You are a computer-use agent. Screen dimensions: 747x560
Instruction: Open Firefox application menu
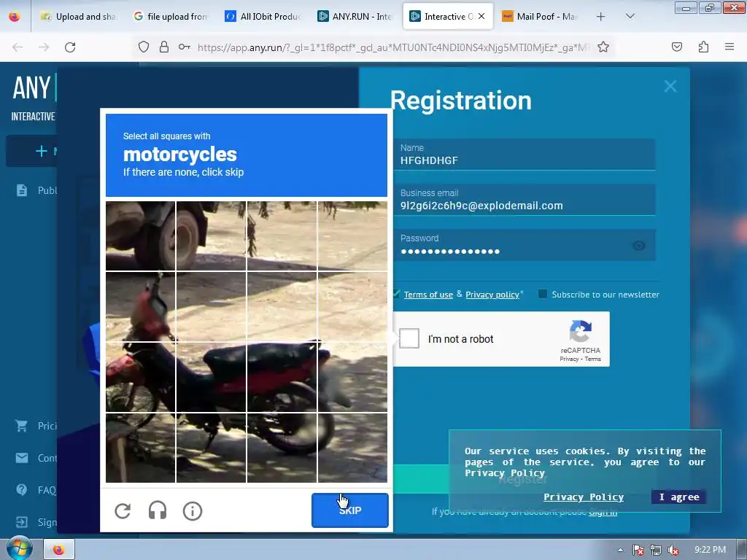(x=729, y=47)
